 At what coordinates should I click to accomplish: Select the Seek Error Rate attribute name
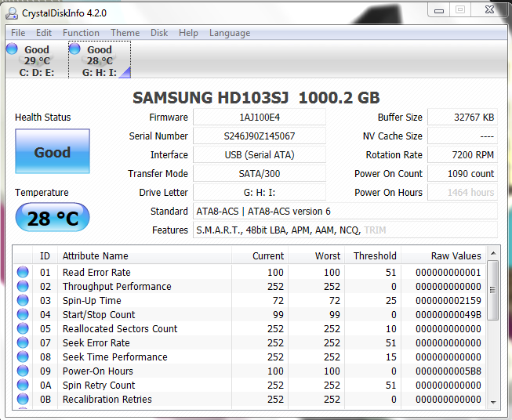(96, 342)
